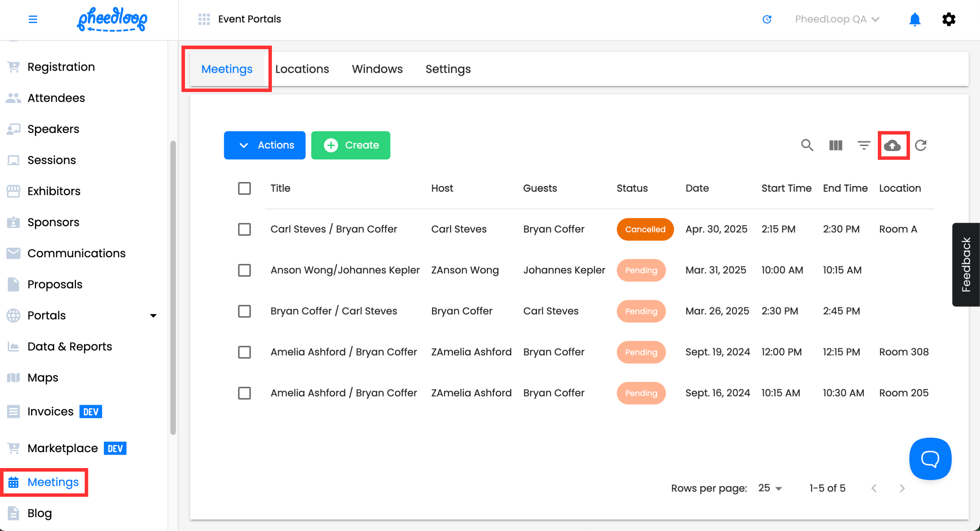Select the Carl Steves / Bryan Coffer row checkbox
Image resolution: width=980 pixels, height=531 pixels.
tap(244, 229)
